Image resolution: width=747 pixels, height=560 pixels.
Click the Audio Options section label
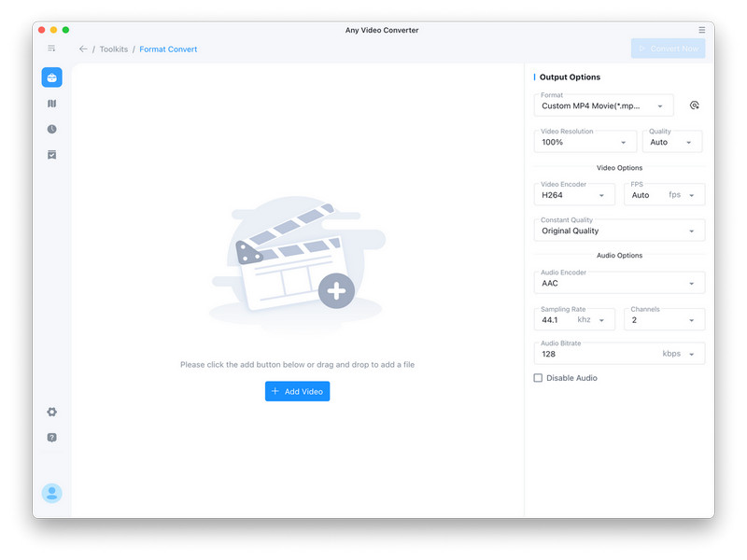click(x=619, y=256)
